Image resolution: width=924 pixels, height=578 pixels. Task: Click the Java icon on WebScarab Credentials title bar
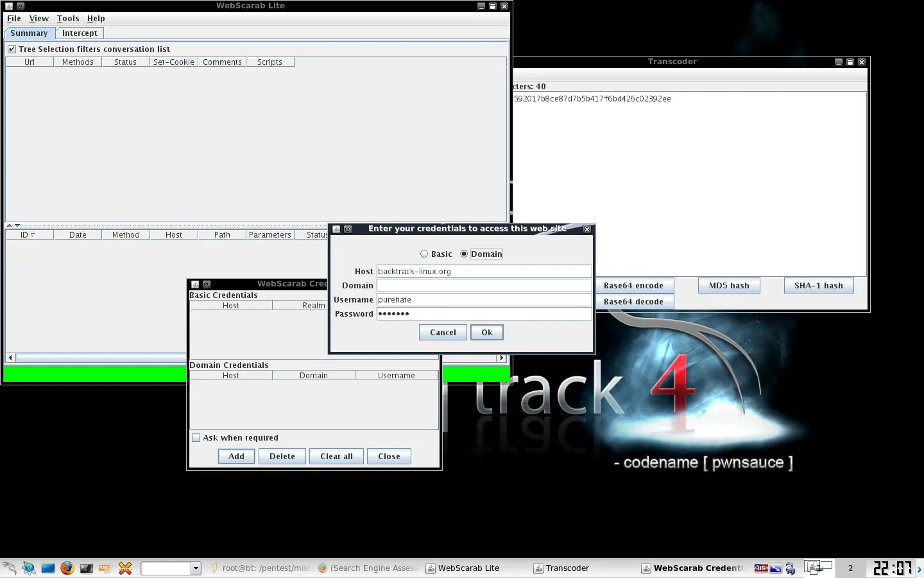pos(195,285)
